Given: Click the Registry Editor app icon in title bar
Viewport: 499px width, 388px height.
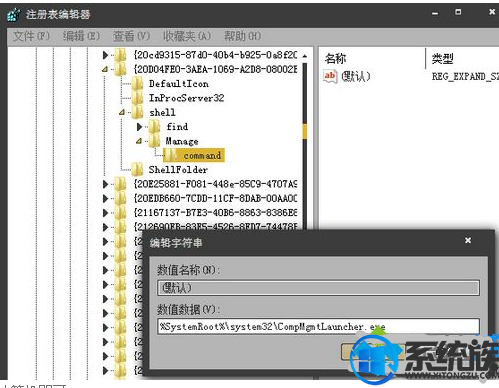Looking at the screenshot, I should 14,14.
